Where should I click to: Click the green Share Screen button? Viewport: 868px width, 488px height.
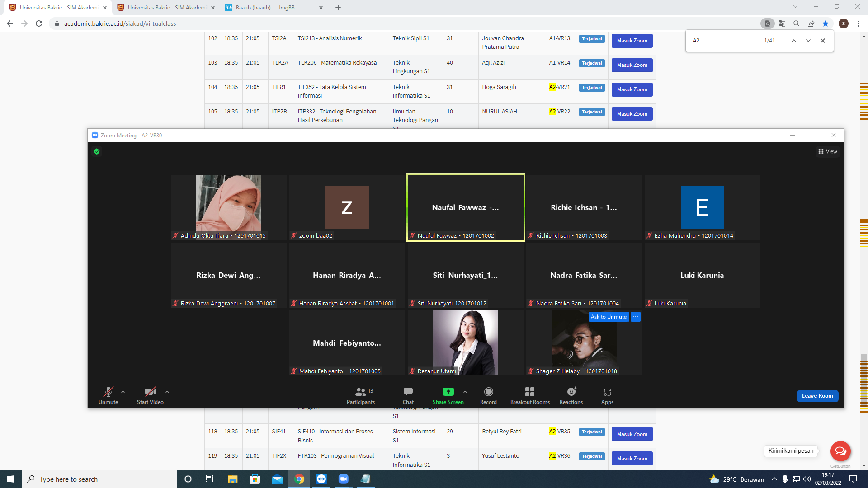coord(448,395)
